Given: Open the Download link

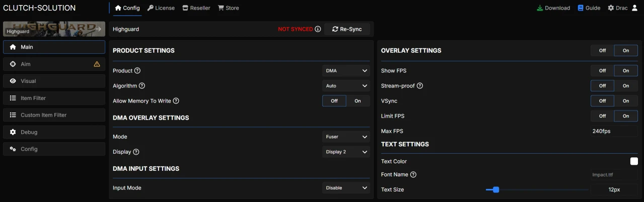Looking at the screenshot, I should point(553,8).
